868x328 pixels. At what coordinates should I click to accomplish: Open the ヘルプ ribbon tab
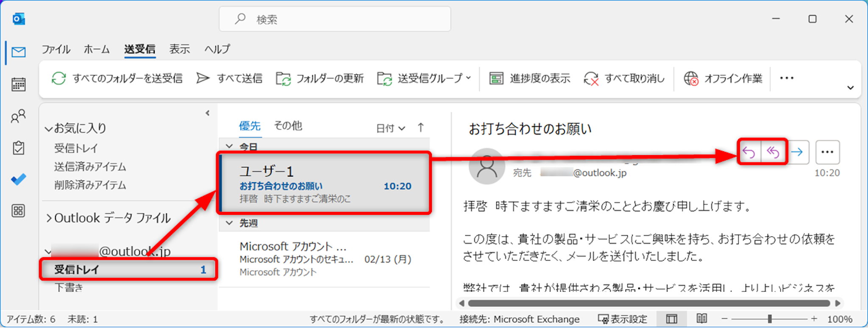click(217, 49)
